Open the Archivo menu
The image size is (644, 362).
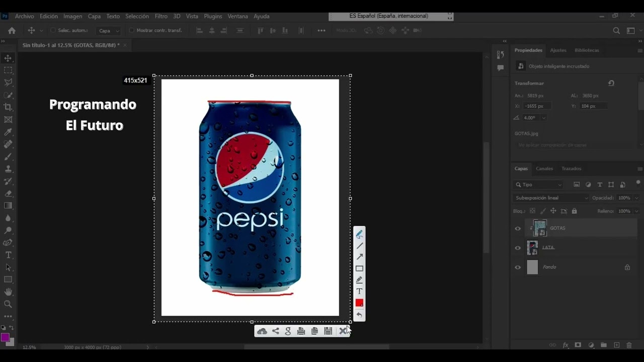point(25,16)
